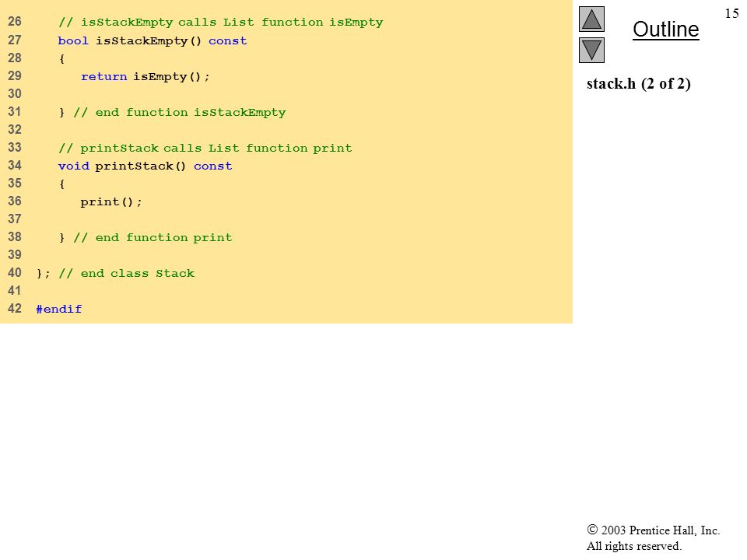Click the isStackEmpty comment on line 26

[220, 23]
